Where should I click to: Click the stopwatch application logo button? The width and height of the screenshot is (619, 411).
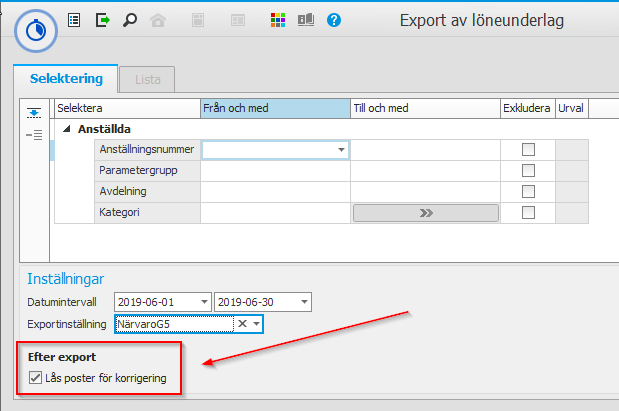(x=34, y=31)
